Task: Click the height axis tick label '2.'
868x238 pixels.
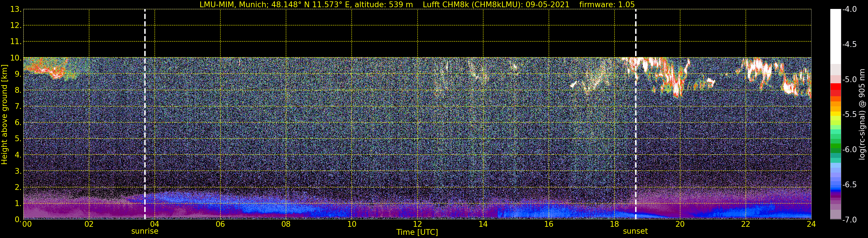Action: [18, 188]
